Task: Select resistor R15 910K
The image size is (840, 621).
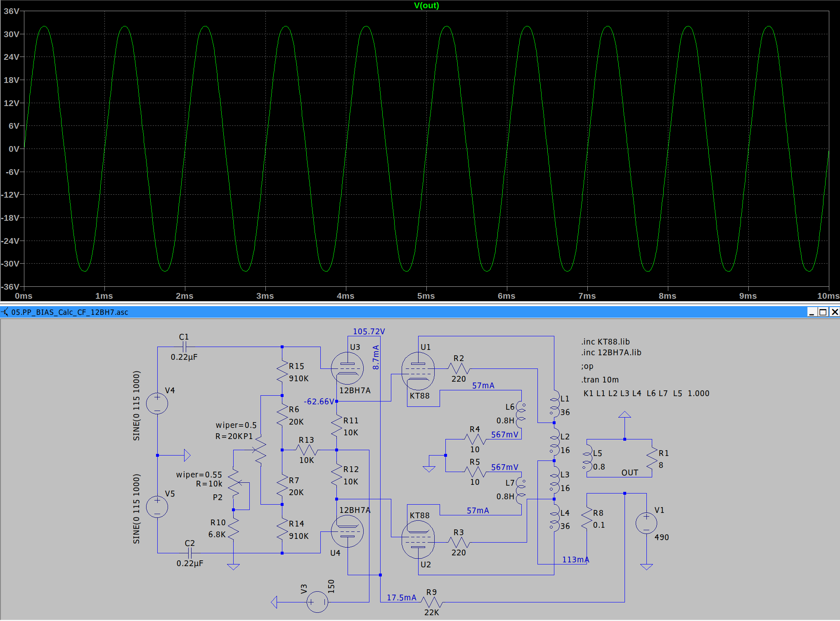Action: [x=282, y=372]
